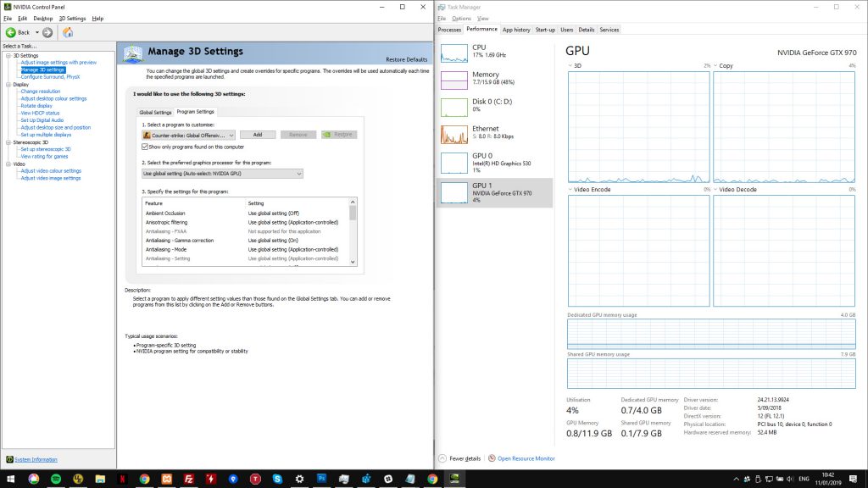Open the Copy graph engine dropdown
Screen dimensions: 868x488
coord(715,66)
